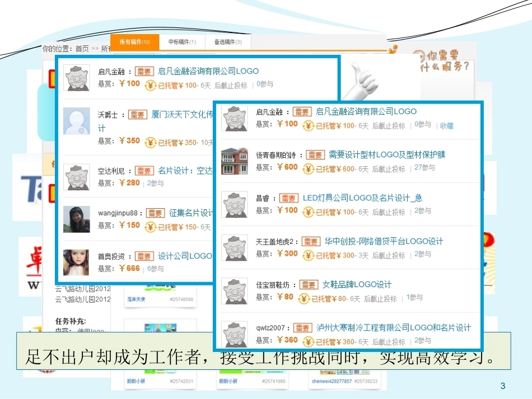
Task: Click the 收藏 link in right panel
Action: tap(446, 126)
